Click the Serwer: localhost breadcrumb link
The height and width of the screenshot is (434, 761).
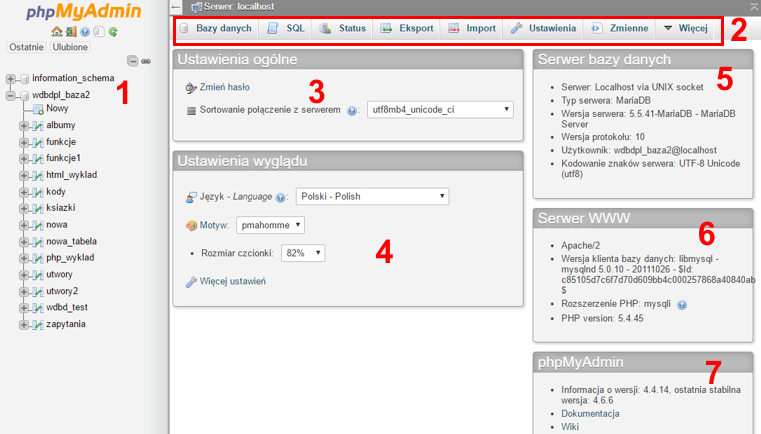239,7
